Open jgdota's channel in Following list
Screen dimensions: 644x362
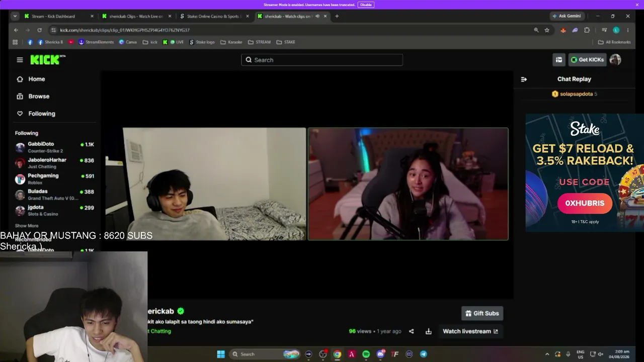coord(54,210)
